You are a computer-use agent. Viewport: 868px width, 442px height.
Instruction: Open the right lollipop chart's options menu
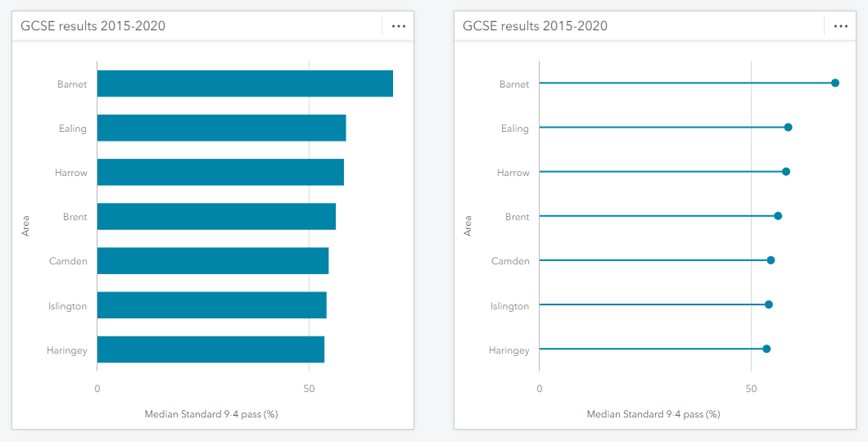[841, 26]
